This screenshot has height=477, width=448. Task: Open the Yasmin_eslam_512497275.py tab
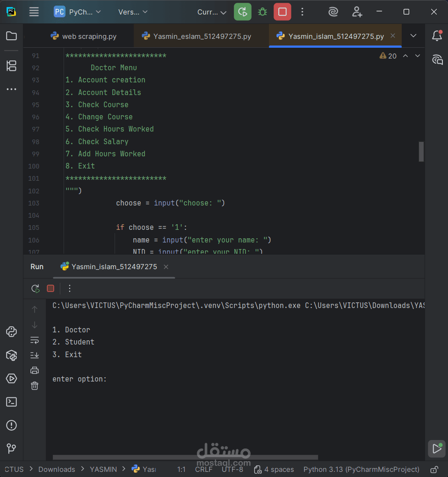click(x=201, y=35)
